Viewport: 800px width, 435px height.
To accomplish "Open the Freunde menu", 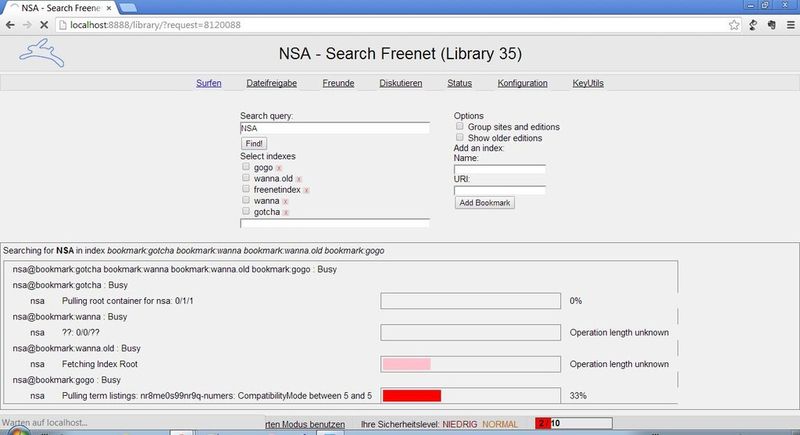I will click(338, 83).
